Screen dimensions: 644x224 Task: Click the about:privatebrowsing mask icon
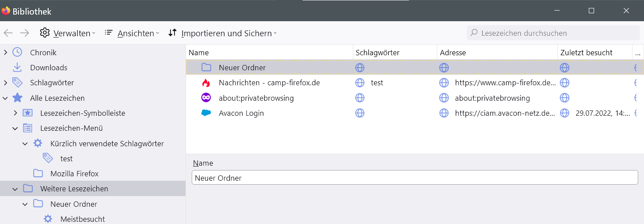pyautogui.click(x=206, y=98)
